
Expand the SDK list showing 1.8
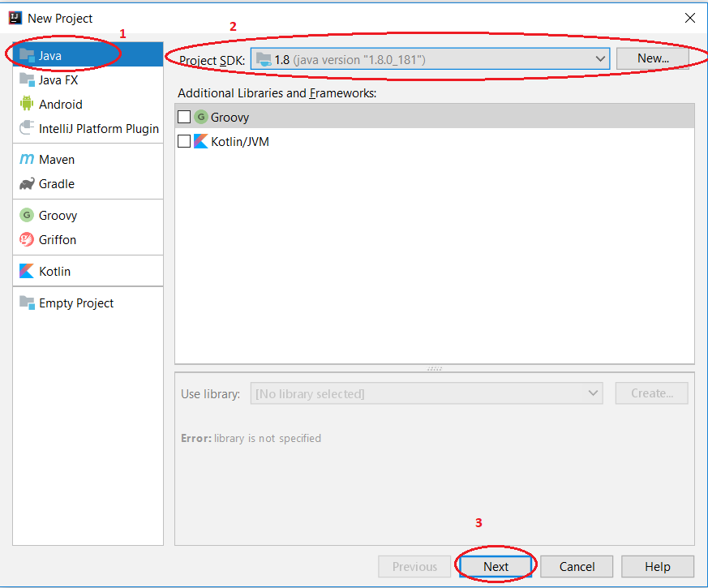[x=600, y=58]
